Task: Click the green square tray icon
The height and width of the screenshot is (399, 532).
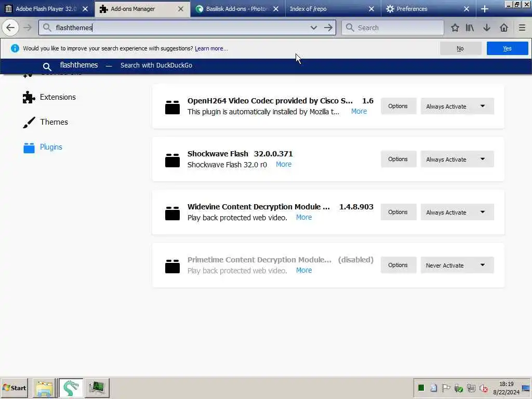Action: pyautogui.click(x=421, y=388)
